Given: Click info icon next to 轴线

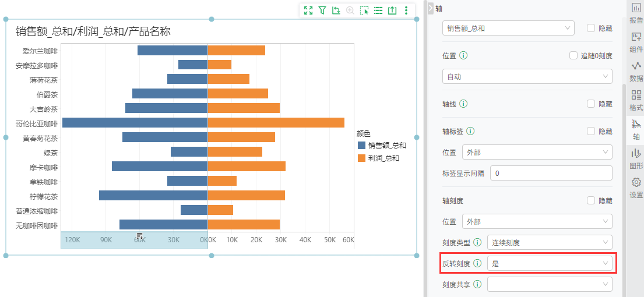Looking at the screenshot, I should pos(463,104).
